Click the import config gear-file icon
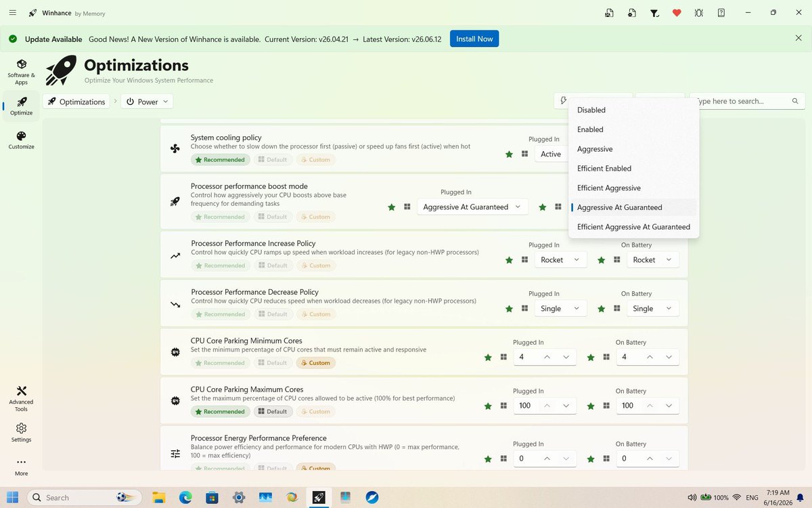 [x=632, y=13]
